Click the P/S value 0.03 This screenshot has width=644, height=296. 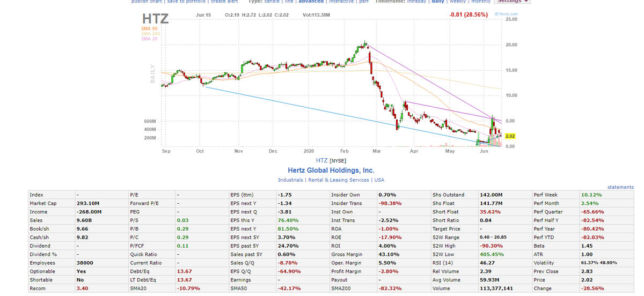click(182, 220)
